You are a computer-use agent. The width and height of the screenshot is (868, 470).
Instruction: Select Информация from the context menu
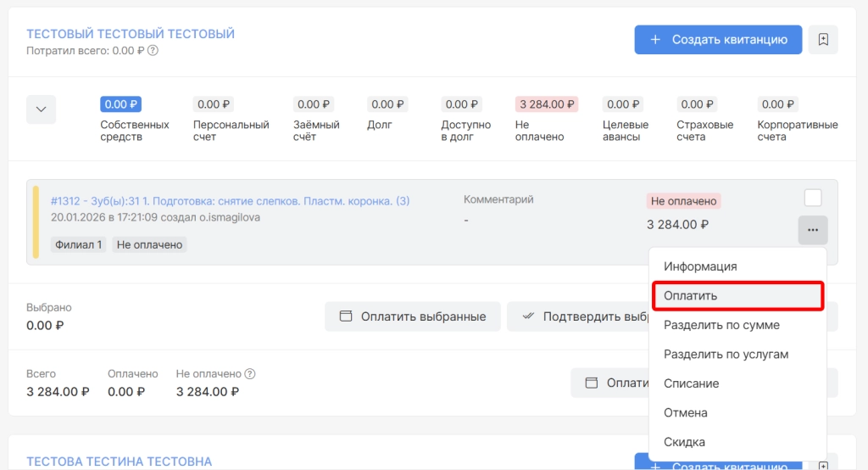pyautogui.click(x=700, y=266)
